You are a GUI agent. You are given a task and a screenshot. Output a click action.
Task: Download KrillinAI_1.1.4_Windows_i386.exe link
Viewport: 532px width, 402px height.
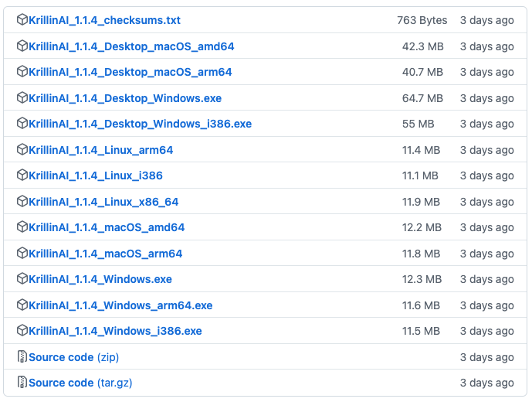(x=115, y=331)
